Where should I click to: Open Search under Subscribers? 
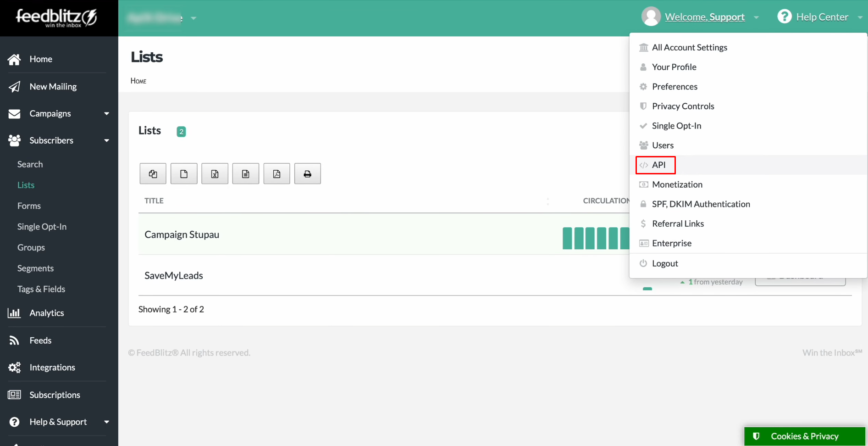30,165
